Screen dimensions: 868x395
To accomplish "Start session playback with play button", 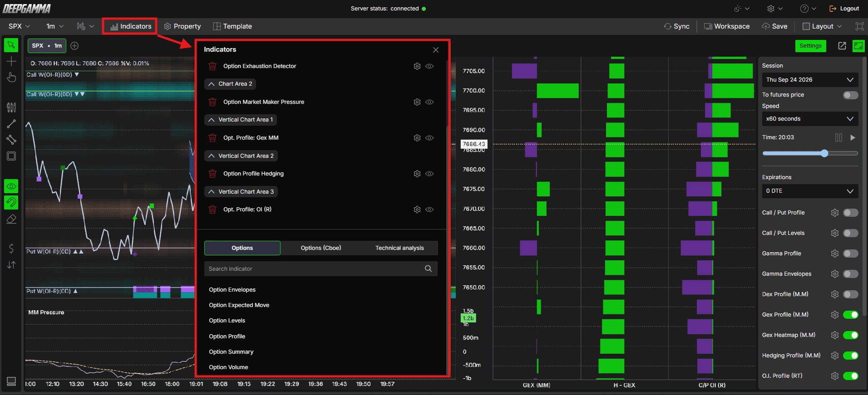I will (x=853, y=137).
